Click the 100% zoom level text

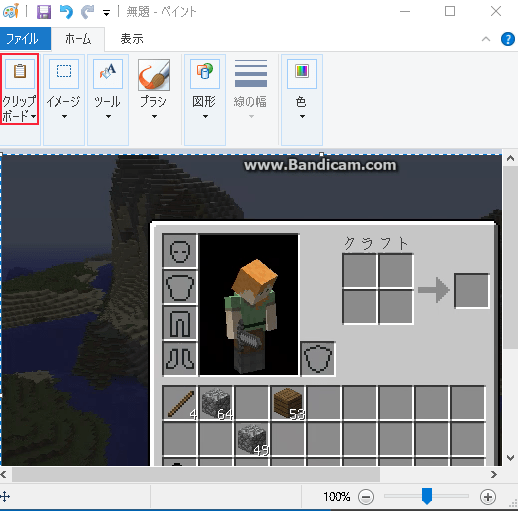[x=337, y=497]
